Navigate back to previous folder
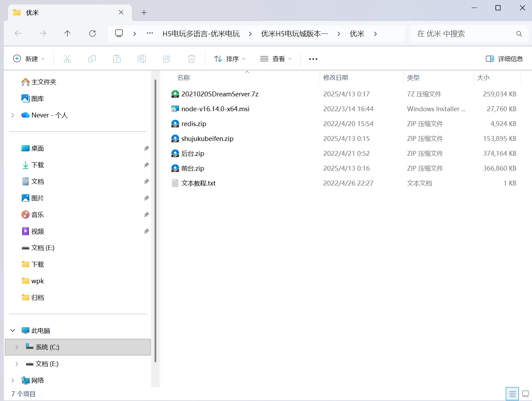This screenshot has width=532, height=401. pyautogui.click(x=18, y=34)
